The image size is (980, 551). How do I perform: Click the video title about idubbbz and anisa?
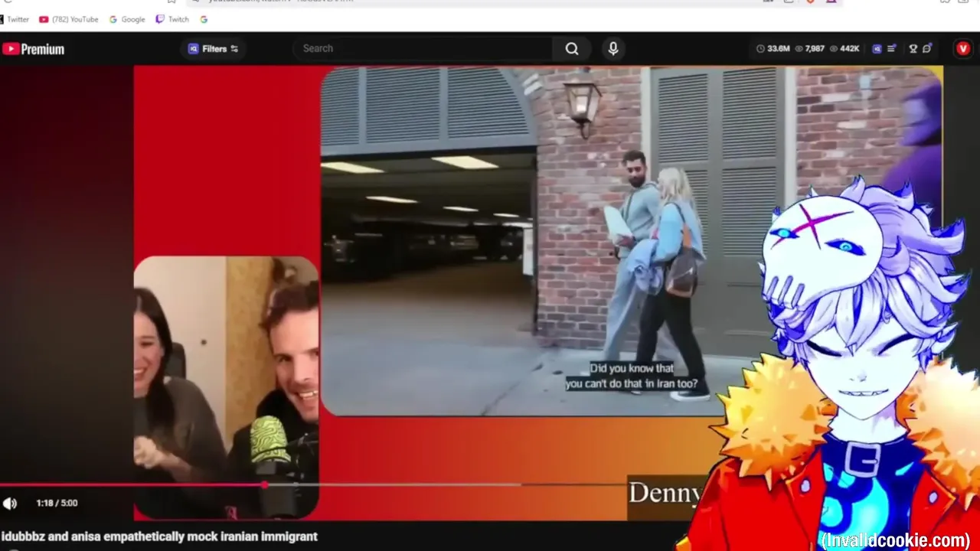point(159,536)
